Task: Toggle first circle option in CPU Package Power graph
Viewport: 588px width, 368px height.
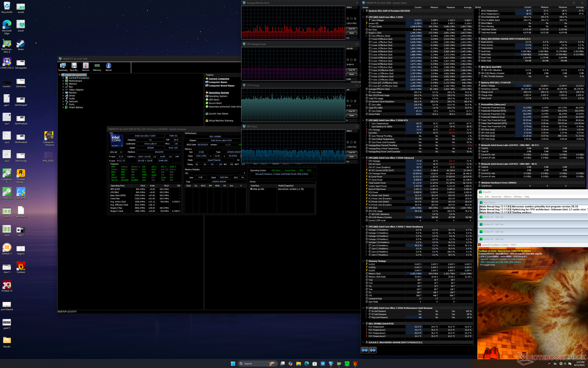Action: (x=348, y=60)
